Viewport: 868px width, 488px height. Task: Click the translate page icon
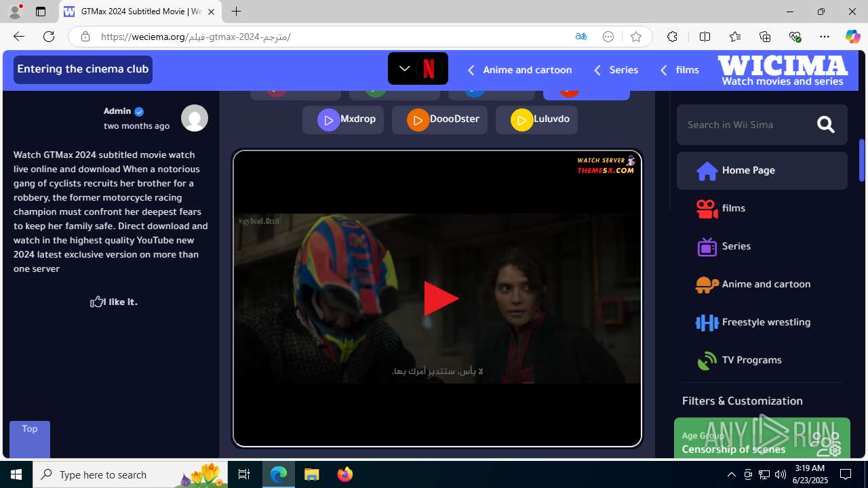pyautogui.click(x=580, y=37)
